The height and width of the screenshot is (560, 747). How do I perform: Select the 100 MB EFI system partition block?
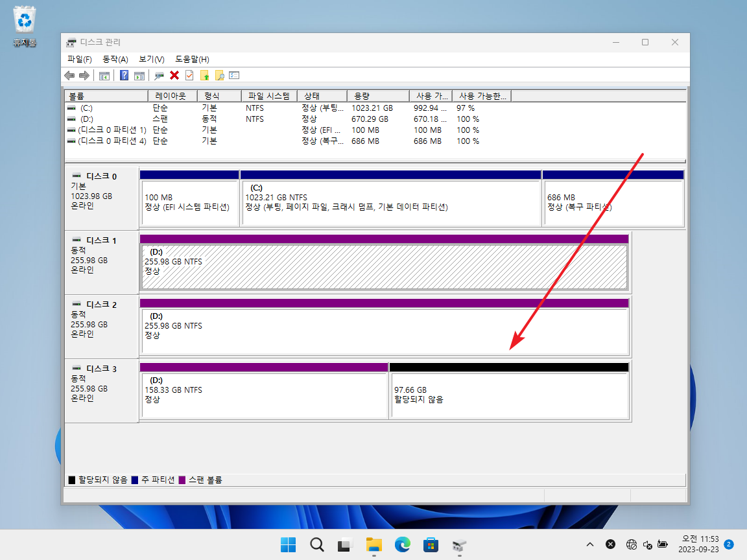click(x=189, y=198)
